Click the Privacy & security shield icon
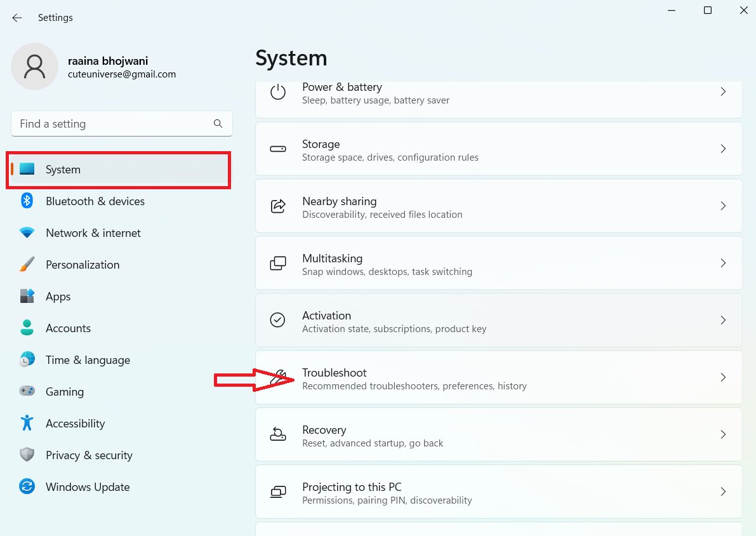Viewport: 756px width, 536px height. [x=27, y=455]
